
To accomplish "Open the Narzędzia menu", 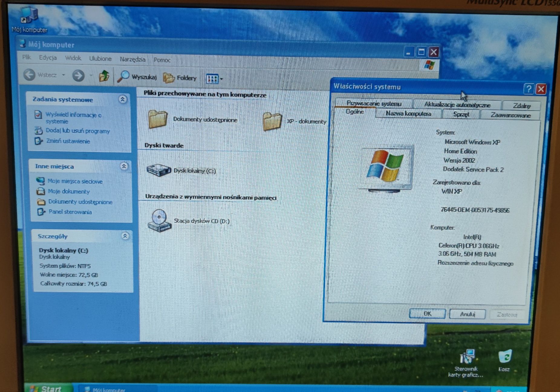I will pos(132,59).
